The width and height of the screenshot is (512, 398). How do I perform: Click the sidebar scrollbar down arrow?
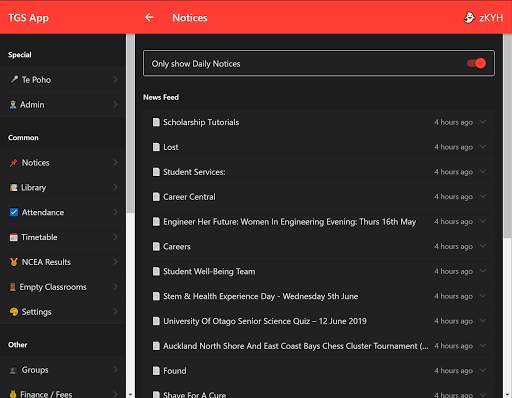pyautogui.click(x=130, y=394)
